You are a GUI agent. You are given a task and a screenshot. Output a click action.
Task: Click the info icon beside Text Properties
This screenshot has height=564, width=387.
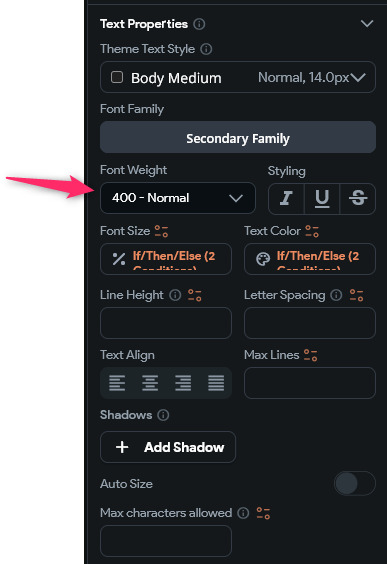(x=199, y=24)
